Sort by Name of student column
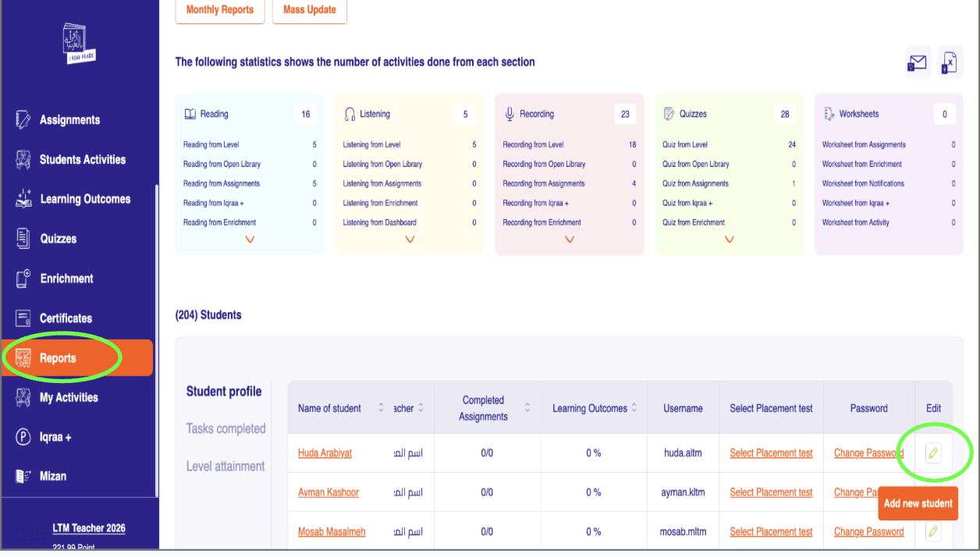 381,408
